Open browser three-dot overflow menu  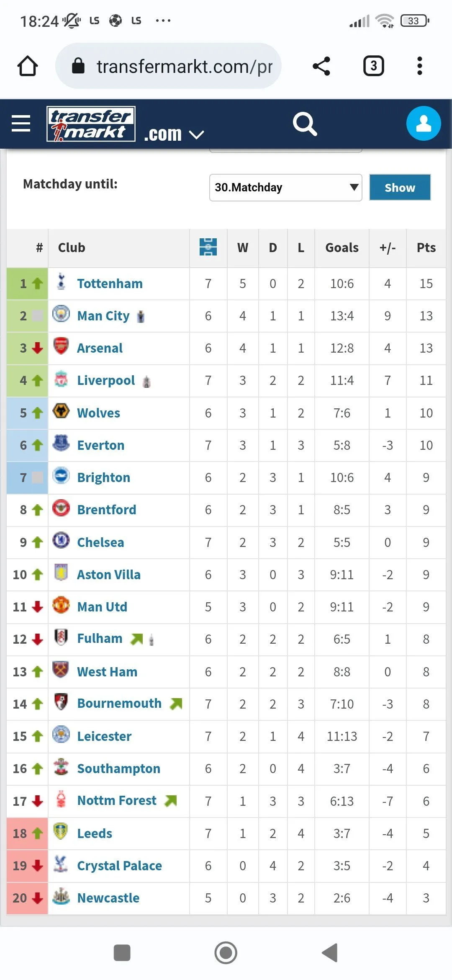419,66
